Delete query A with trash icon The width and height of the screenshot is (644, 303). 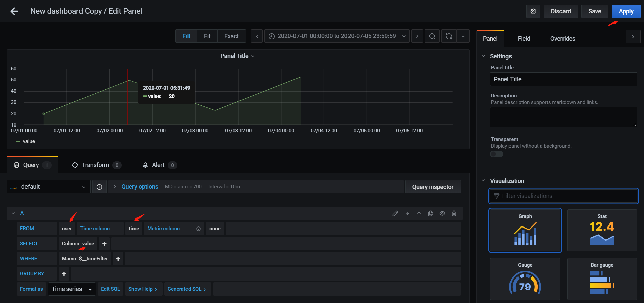454,213
